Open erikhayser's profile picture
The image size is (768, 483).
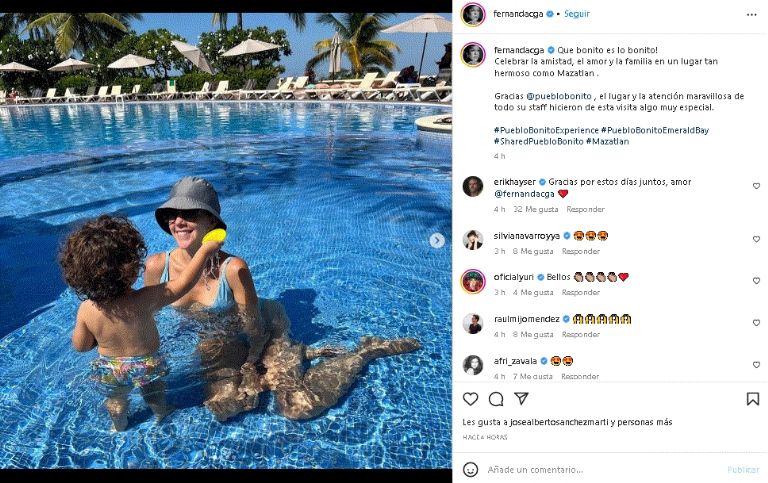pos(473,186)
